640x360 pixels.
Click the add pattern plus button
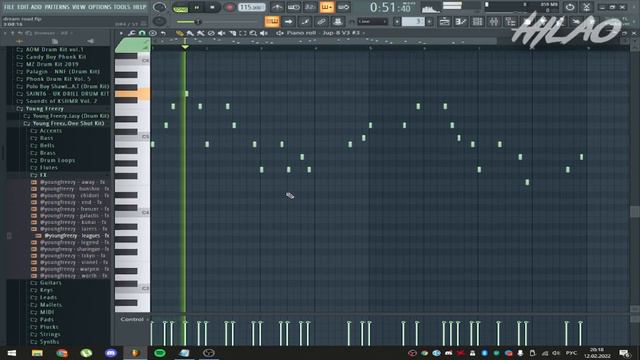pos(429,22)
